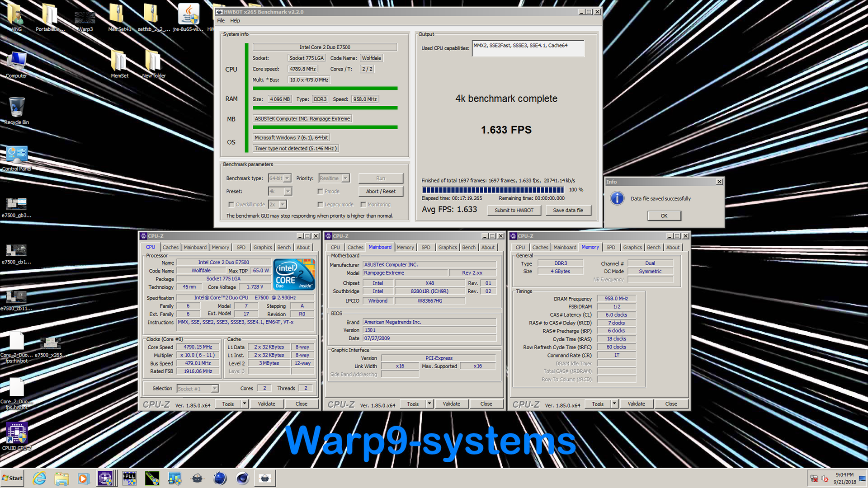The width and height of the screenshot is (868, 488).
Task: Click the Used CPU capabilities text box
Action: coord(528,48)
